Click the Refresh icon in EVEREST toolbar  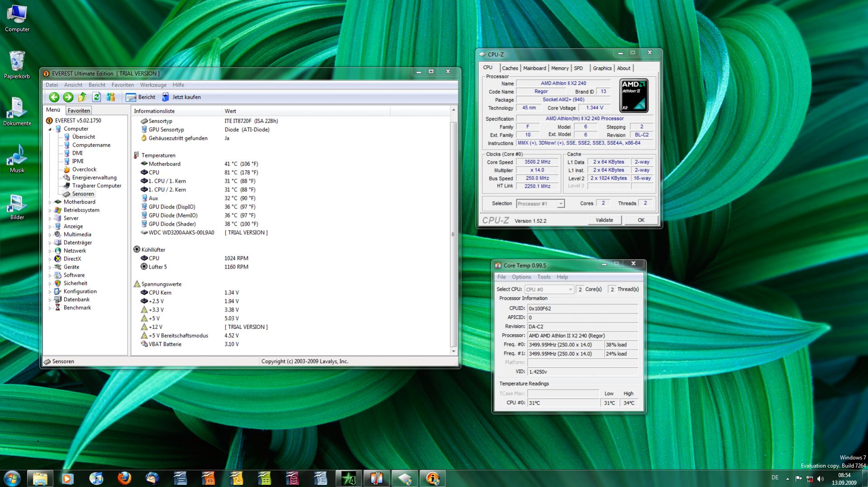[x=96, y=97]
